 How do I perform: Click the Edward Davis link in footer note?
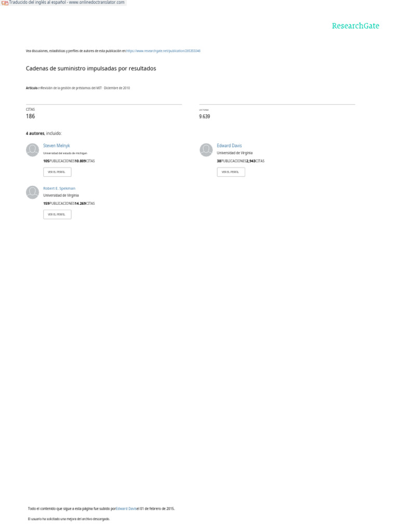(126, 509)
